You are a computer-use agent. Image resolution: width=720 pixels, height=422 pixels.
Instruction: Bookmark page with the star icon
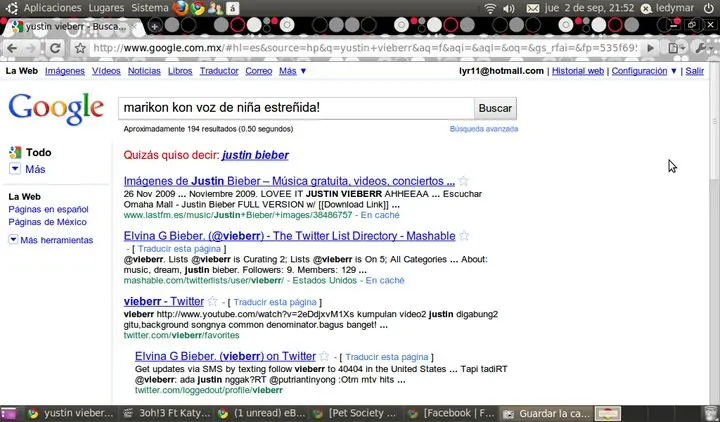[x=80, y=48]
